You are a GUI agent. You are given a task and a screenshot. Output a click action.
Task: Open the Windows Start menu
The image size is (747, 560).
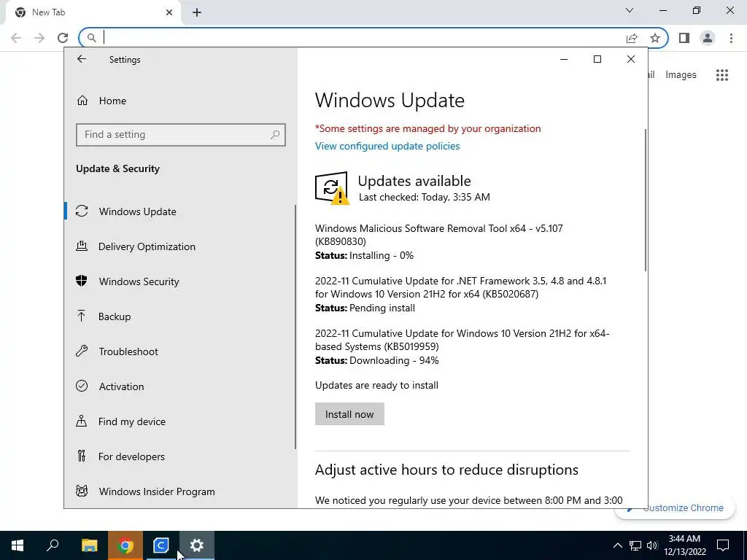click(x=18, y=545)
